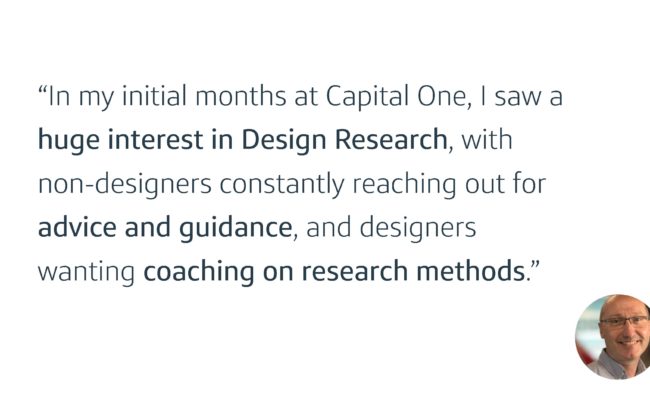Click the word "initial" in the first line

tap(154, 96)
